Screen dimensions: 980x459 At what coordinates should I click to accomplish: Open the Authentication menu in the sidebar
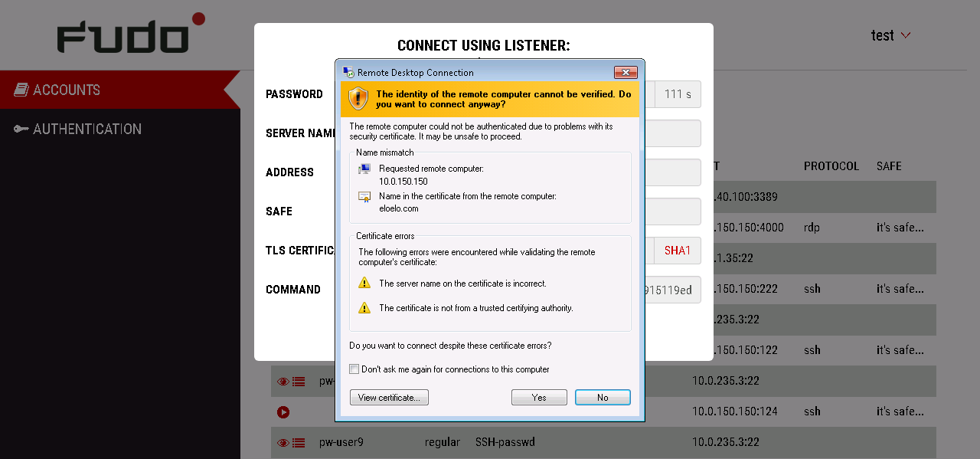[x=120, y=129]
